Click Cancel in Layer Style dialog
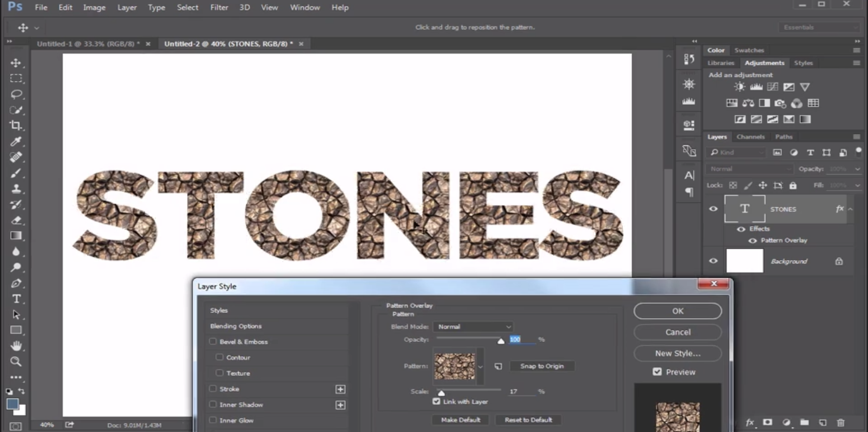 678,332
